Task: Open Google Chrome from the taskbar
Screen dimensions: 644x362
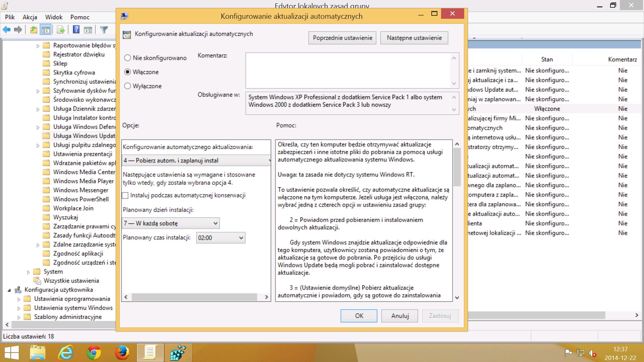Action: 94,353
